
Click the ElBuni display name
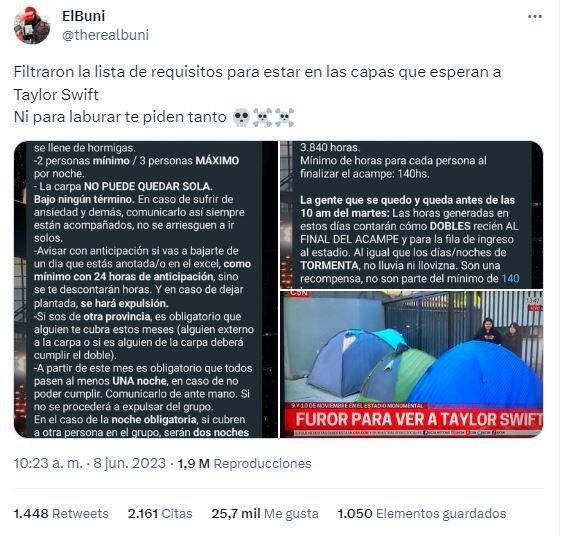pos(84,16)
